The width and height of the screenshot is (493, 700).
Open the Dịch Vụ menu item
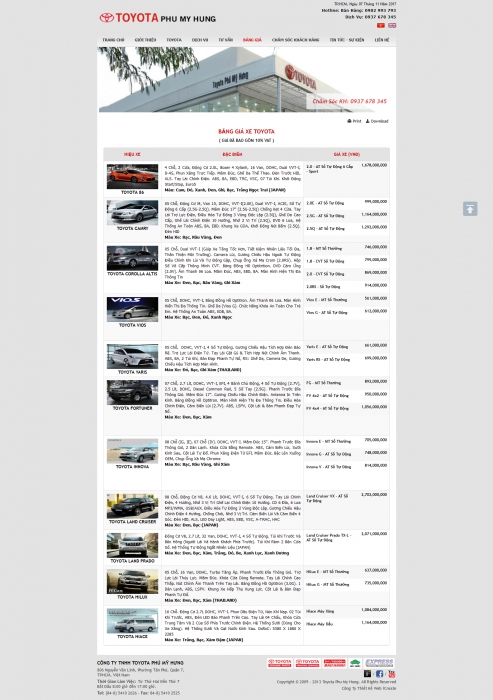pyautogui.click(x=200, y=40)
